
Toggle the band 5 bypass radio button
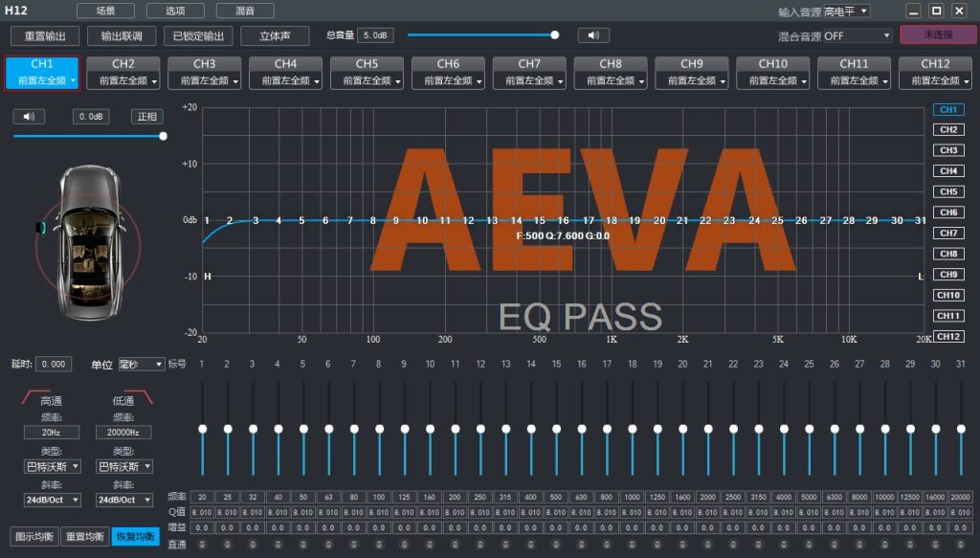tap(303, 545)
